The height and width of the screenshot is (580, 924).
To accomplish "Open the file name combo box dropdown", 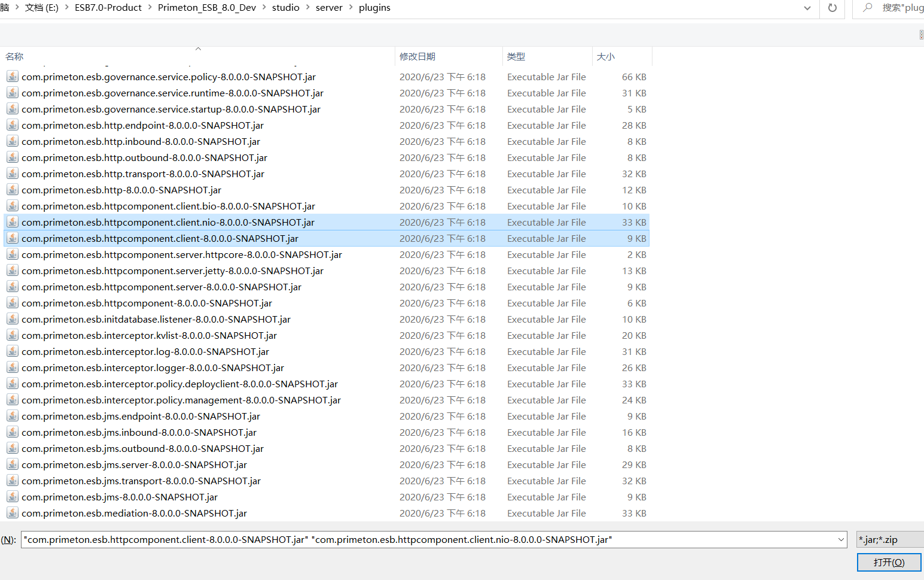I will [x=841, y=540].
